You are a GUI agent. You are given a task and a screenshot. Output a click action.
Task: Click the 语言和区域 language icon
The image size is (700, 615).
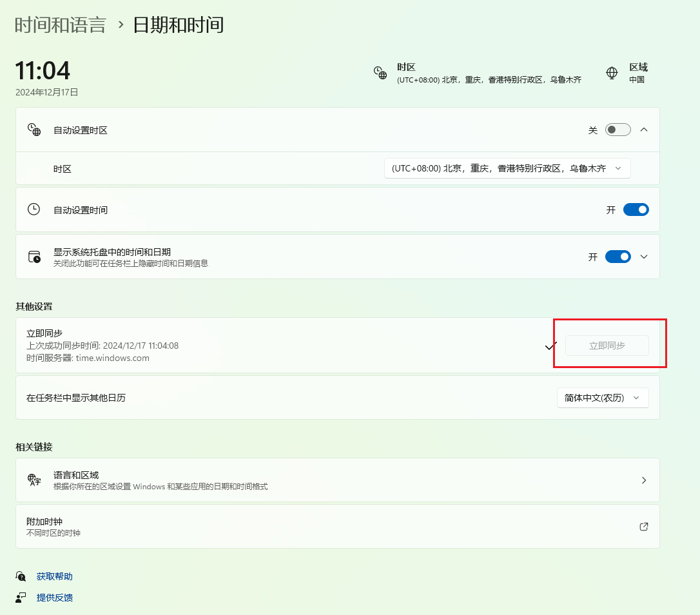(x=34, y=480)
